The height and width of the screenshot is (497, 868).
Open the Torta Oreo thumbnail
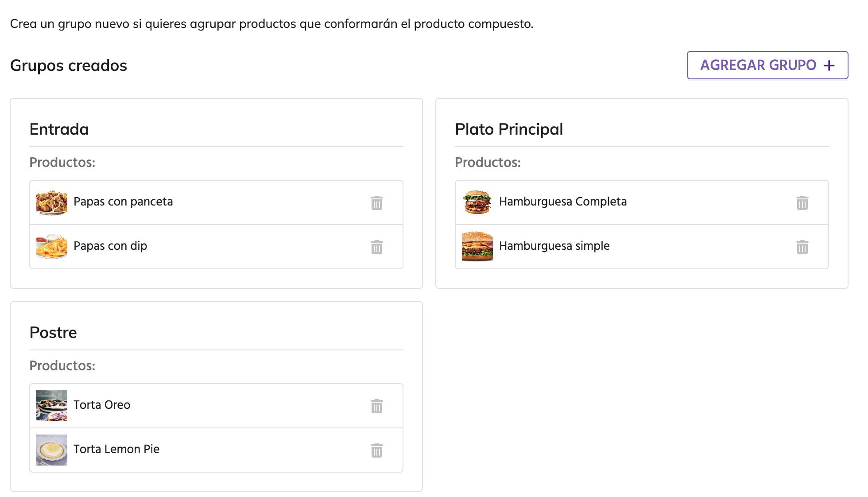point(52,405)
